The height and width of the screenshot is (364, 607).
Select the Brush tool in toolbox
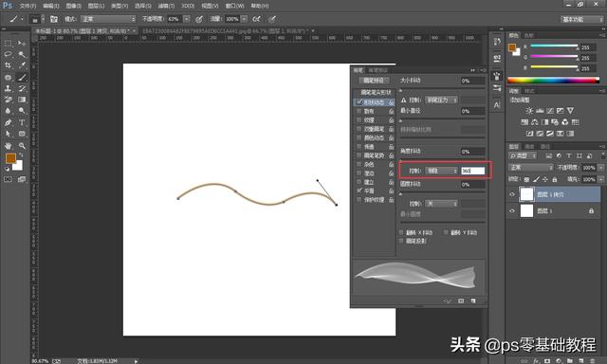coord(22,77)
